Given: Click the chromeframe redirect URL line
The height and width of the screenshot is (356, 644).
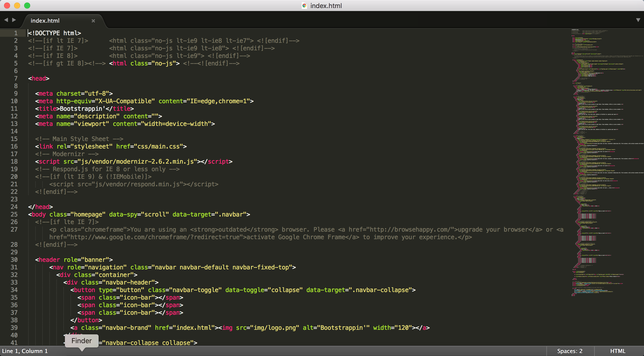Looking at the screenshot, I should [x=261, y=237].
